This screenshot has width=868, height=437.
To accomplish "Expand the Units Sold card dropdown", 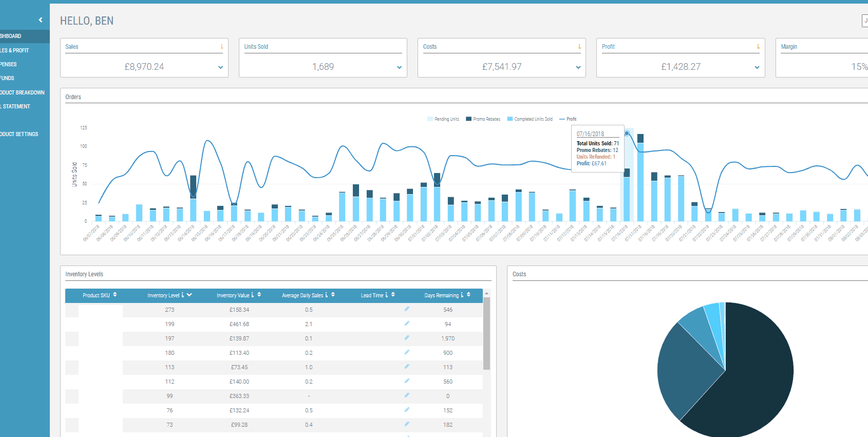I will 399,67.
